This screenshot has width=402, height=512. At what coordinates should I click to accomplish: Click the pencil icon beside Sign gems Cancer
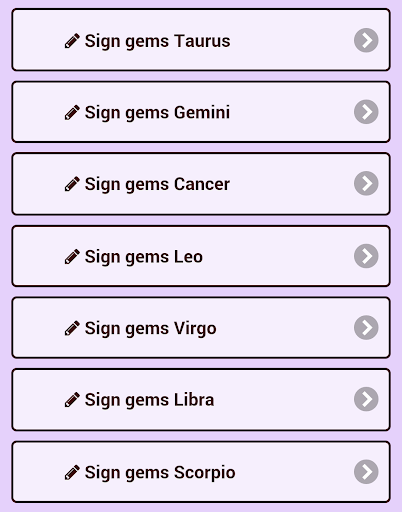[x=72, y=184]
